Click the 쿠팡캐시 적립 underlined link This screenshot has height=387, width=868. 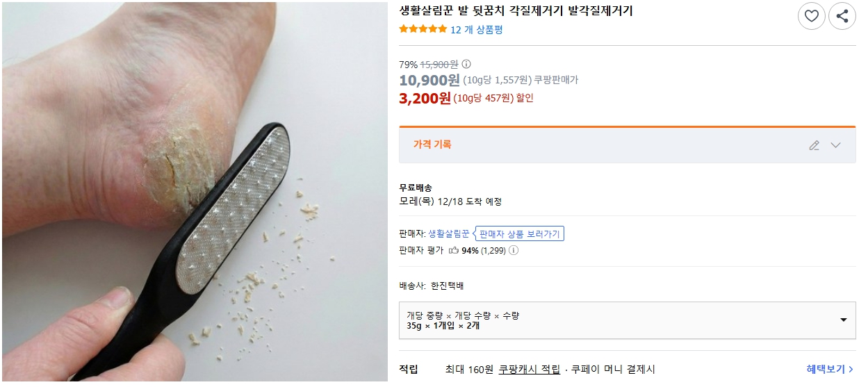529,370
